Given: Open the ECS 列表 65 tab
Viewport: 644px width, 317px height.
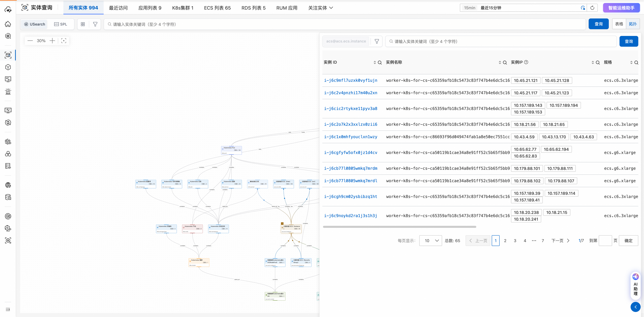Looking at the screenshot, I should point(217,8).
